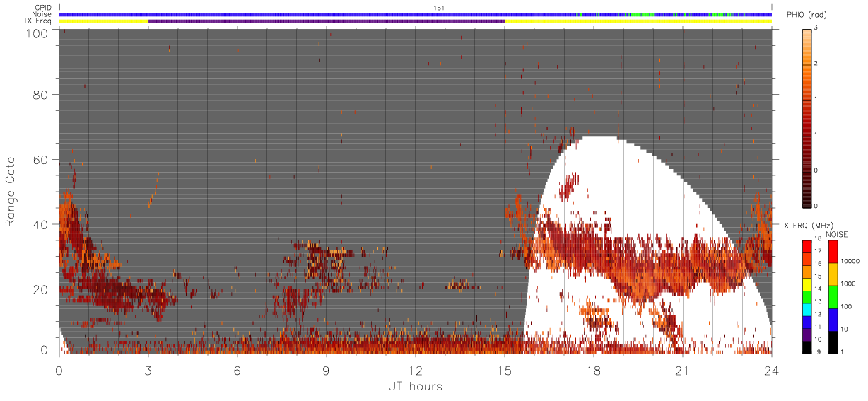The height and width of the screenshot is (401, 868).
Task: Click the 24 tick label on the UT hours axis
Action: click(x=772, y=370)
